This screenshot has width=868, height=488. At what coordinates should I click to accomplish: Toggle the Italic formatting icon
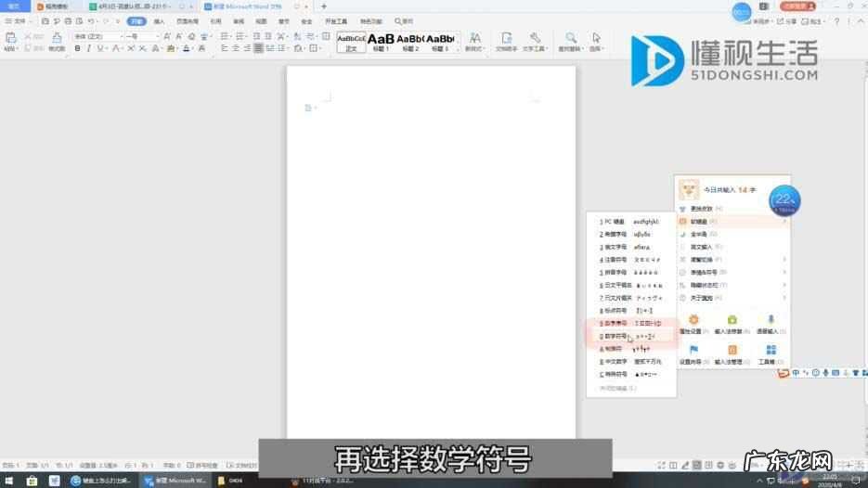[88, 48]
